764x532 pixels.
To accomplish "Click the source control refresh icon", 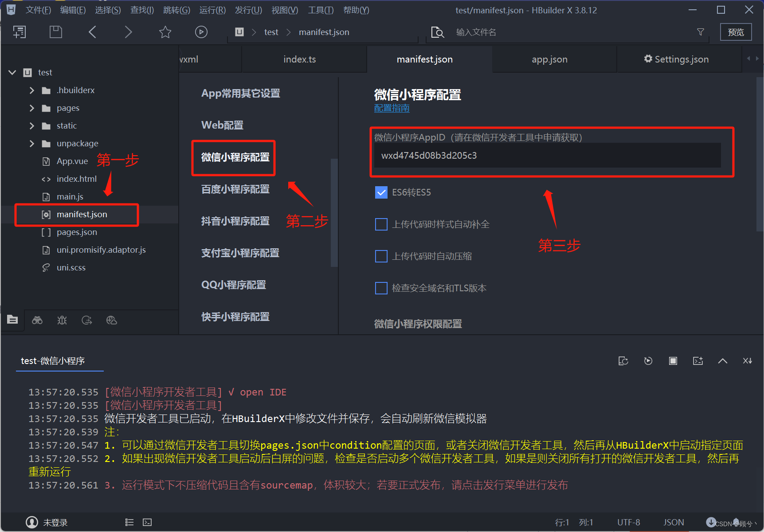I will (x=87, y=320).
